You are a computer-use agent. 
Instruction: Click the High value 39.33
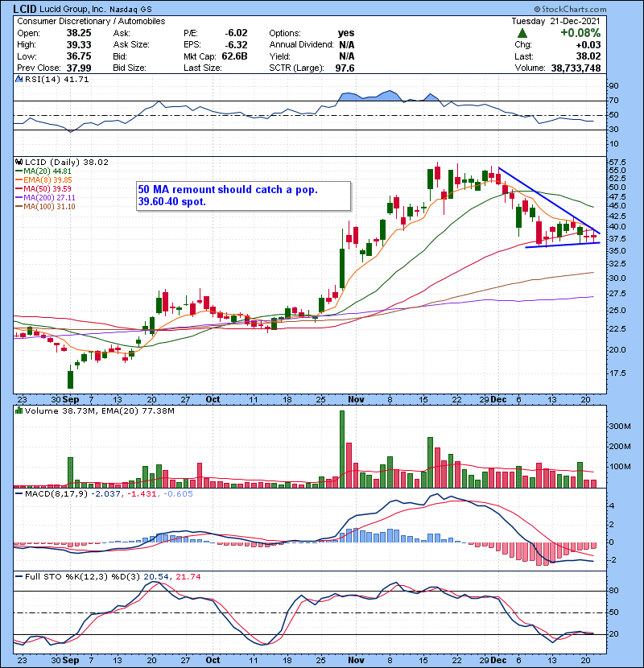point(78,44)
